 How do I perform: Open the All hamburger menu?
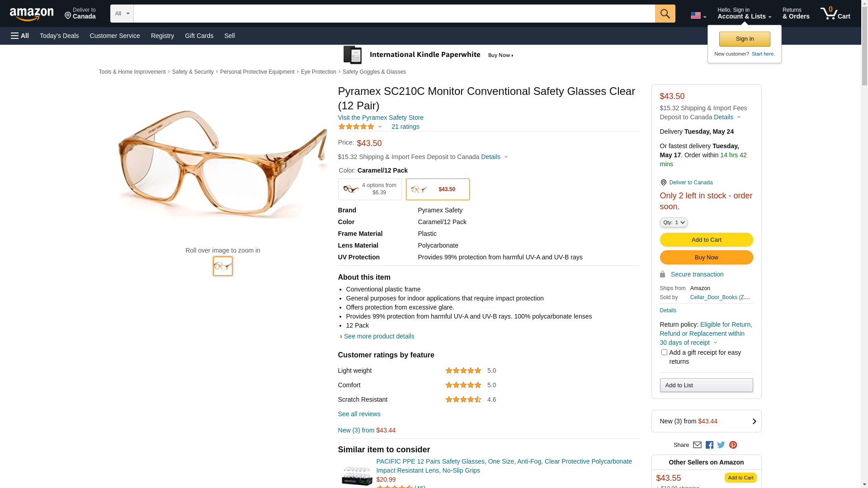click(x=20, y=36)
